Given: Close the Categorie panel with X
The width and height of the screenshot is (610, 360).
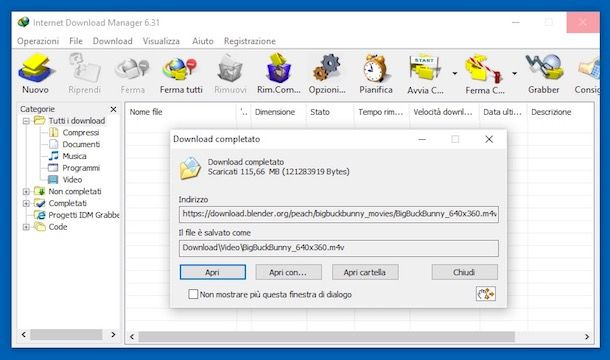Looking at the screenshot, I should 113,109.
